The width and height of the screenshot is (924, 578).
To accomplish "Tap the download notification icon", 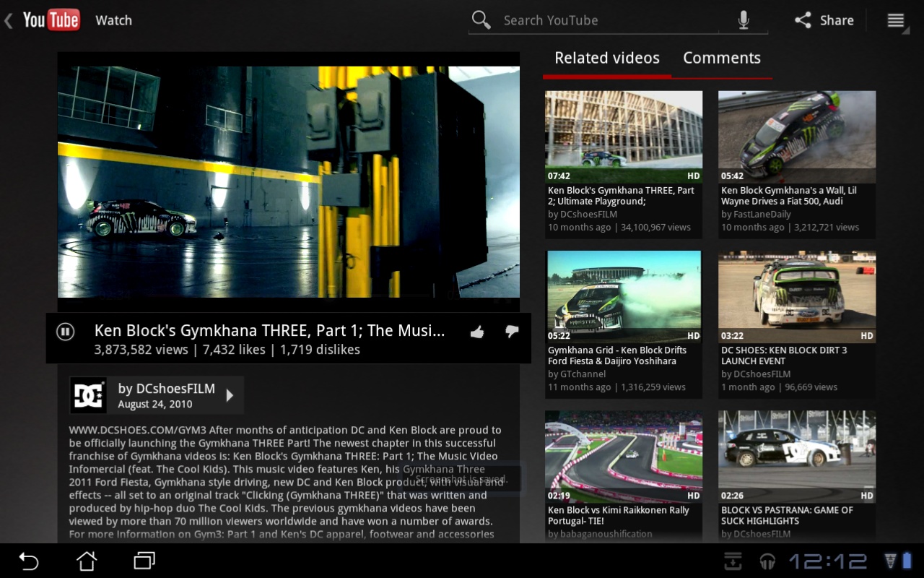I will tap(733, 561).
